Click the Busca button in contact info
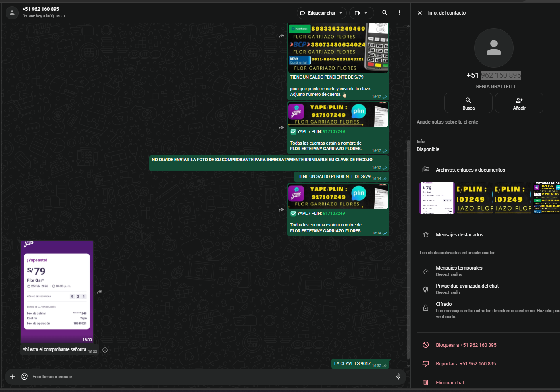The image size is (560, 392). (468, 103)
